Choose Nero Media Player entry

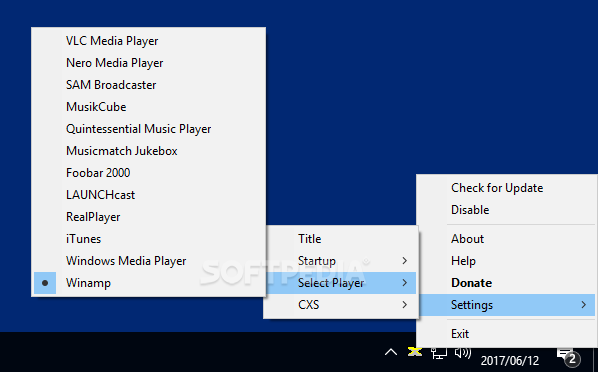[x=148, y=63]
